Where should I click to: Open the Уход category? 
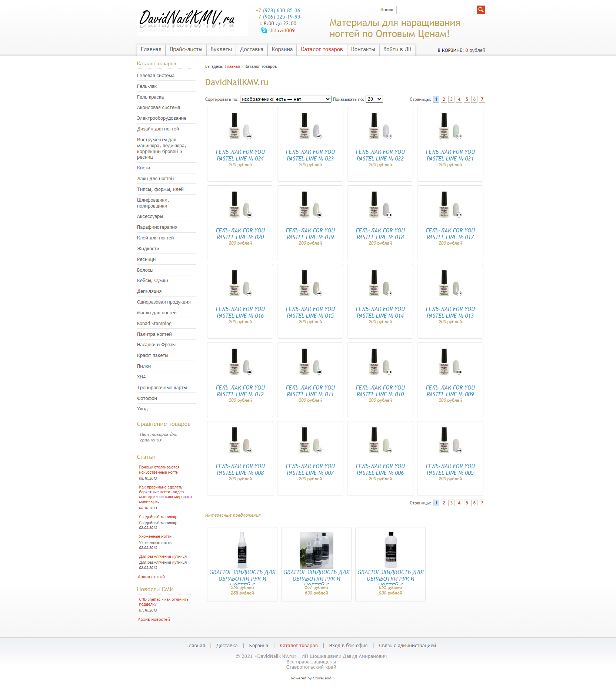click(142, 409)
